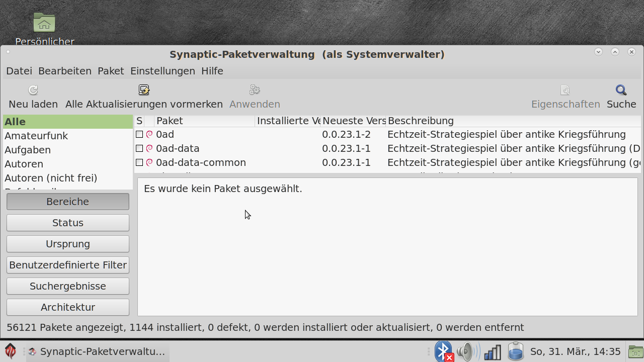Select Amateurfunk in the section list

click(x=36, y=136)
